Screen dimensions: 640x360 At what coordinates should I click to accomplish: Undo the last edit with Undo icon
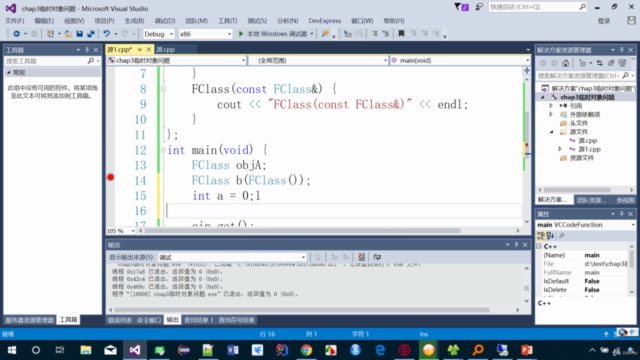pos(107,34)
